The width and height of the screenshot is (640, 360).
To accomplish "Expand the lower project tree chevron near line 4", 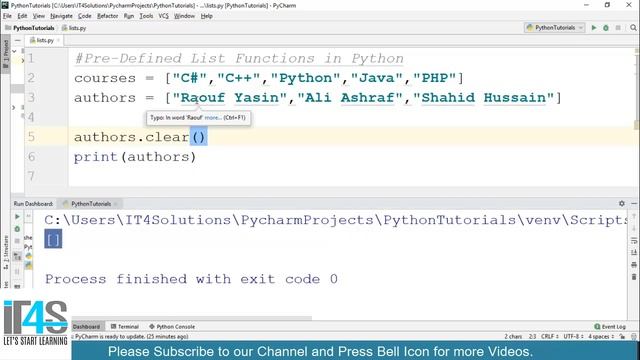I will point(14,107).
